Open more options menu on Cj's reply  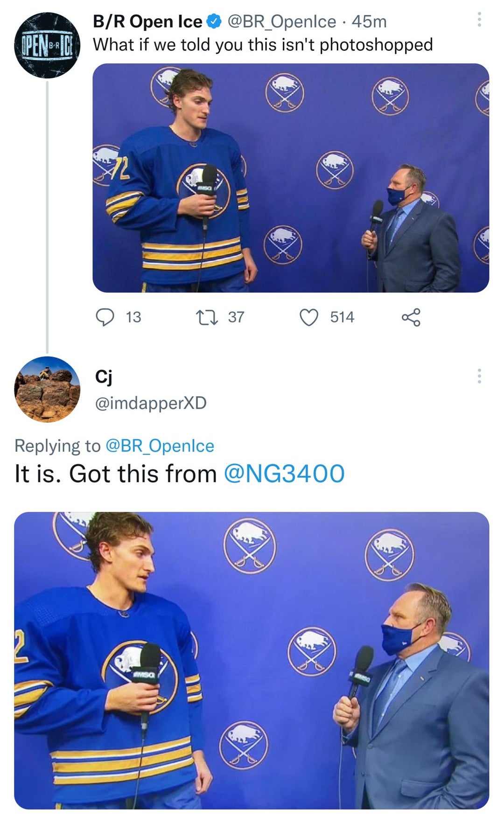pos(479,376)
